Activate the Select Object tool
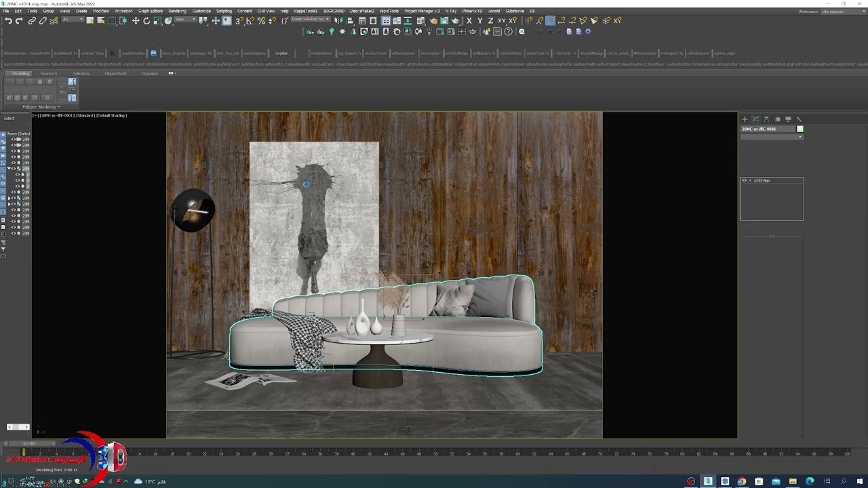The image size is (868, 488). point(90,20)
